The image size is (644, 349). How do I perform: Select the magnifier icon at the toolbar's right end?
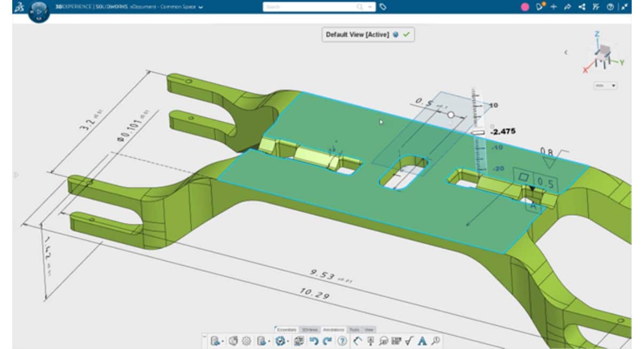[x=435, y=341]
